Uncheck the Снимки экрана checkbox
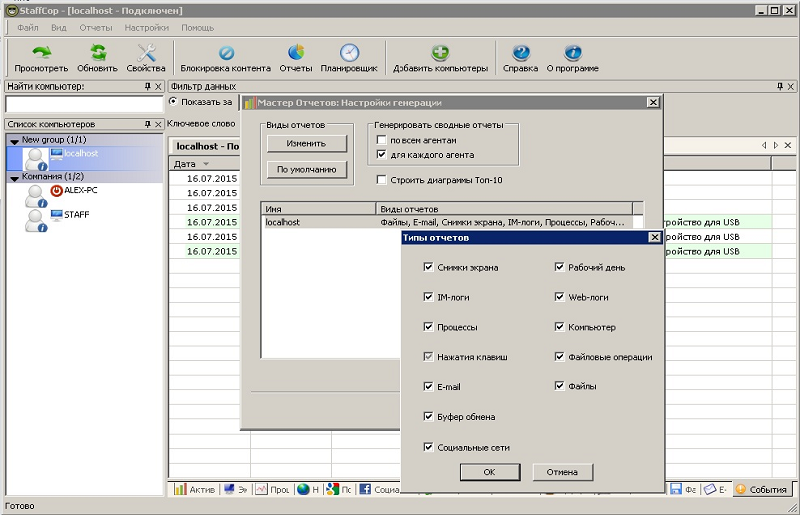 click(429, 267)
